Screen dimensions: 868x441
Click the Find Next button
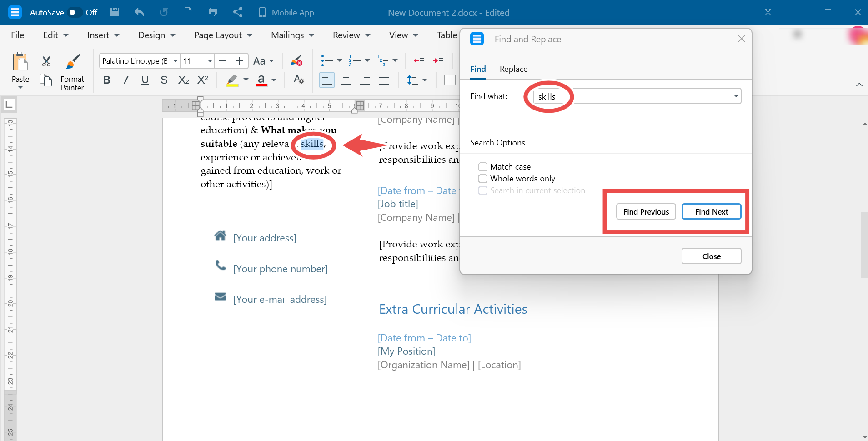(711, 211)
